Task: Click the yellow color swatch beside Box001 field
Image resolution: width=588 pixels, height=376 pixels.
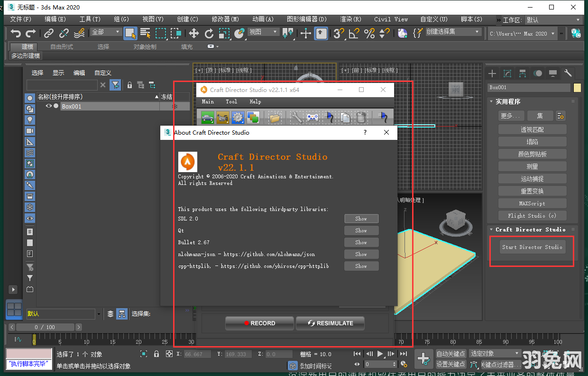Action: [x=578, y=88]
